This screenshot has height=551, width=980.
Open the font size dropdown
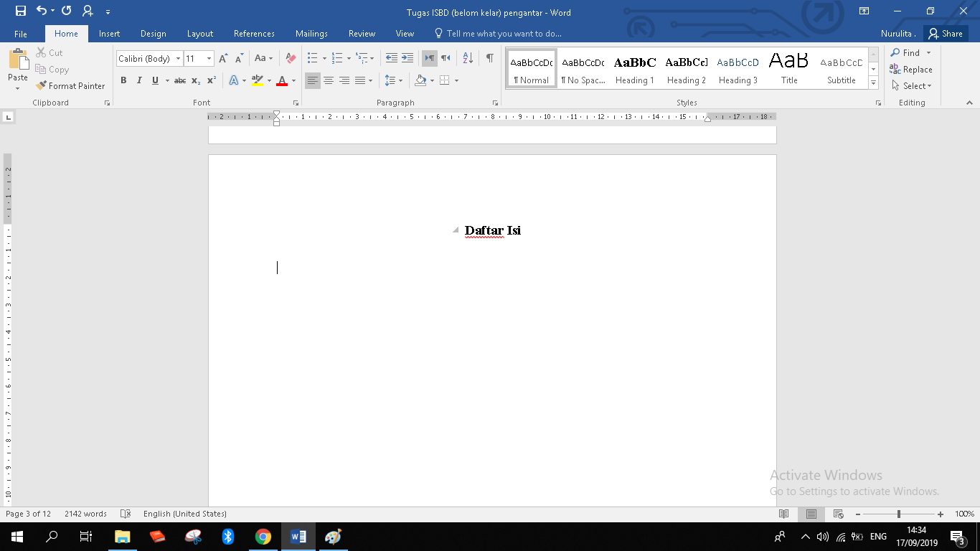click(209, 59)
